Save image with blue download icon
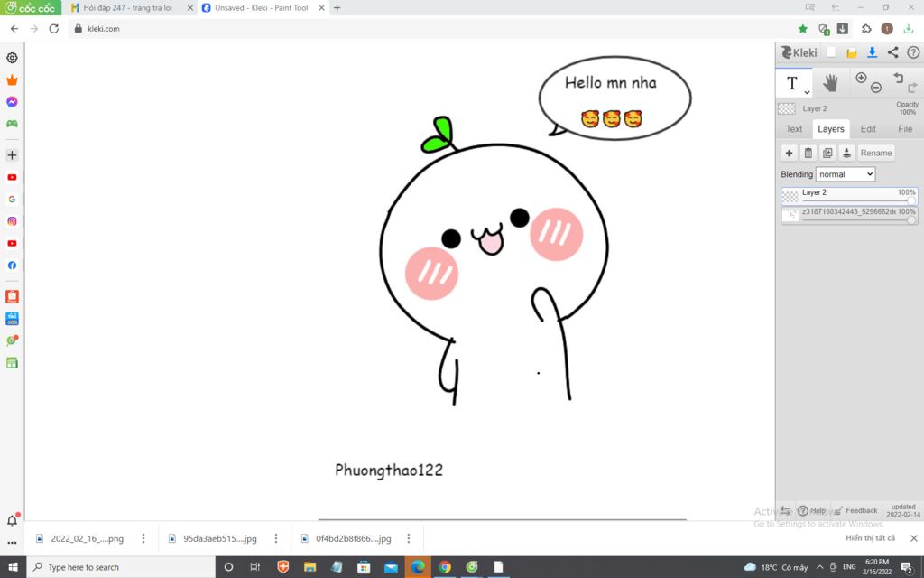Viewport: 924px width, 578px height. pyautogui.click(x=873, y=52)
